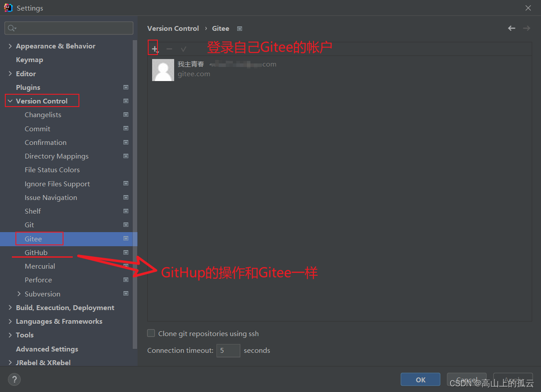Select Confirmation settings item
Image resolution: width=541 pixels, height=392 pixels.
[x=45, y=142]
